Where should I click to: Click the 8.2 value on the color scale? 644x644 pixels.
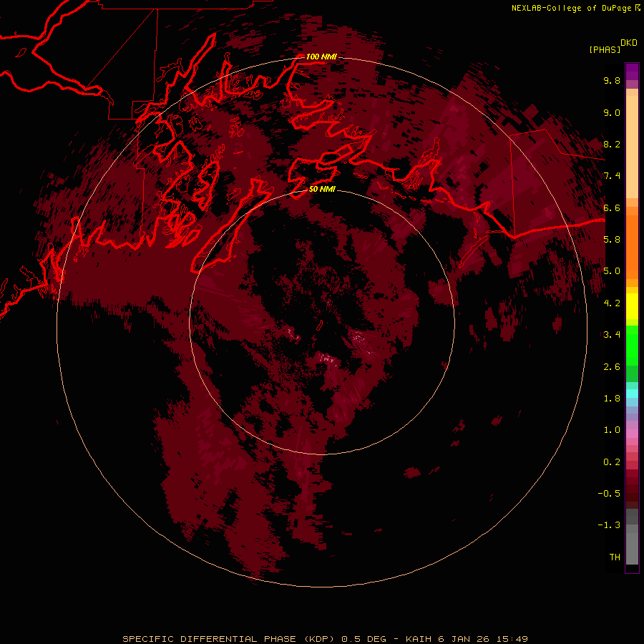612,144
